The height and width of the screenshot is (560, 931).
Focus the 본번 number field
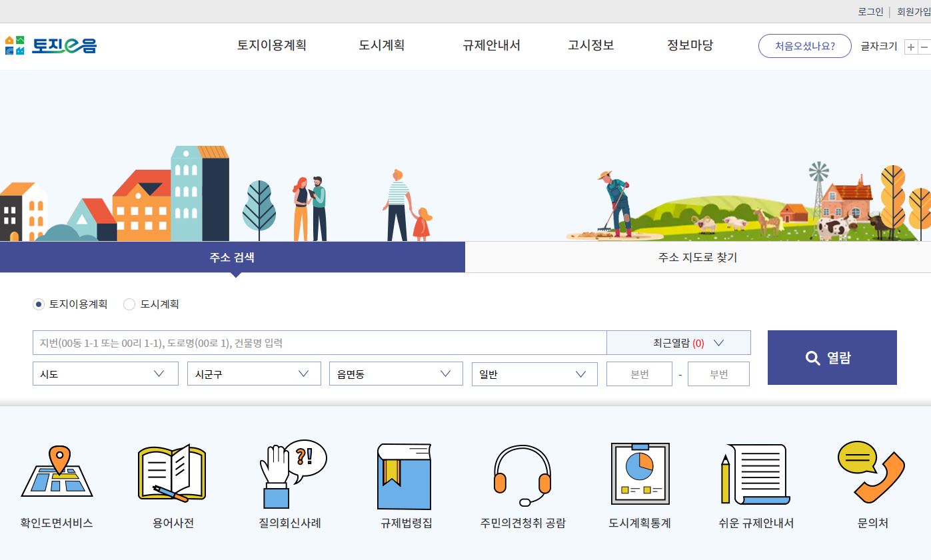(x=639, y=374)
